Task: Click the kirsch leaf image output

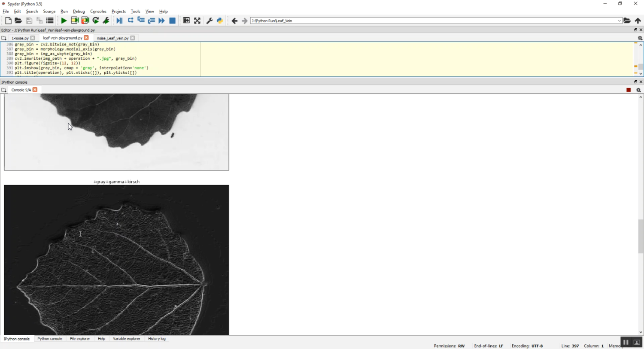Action: (116, 260)
